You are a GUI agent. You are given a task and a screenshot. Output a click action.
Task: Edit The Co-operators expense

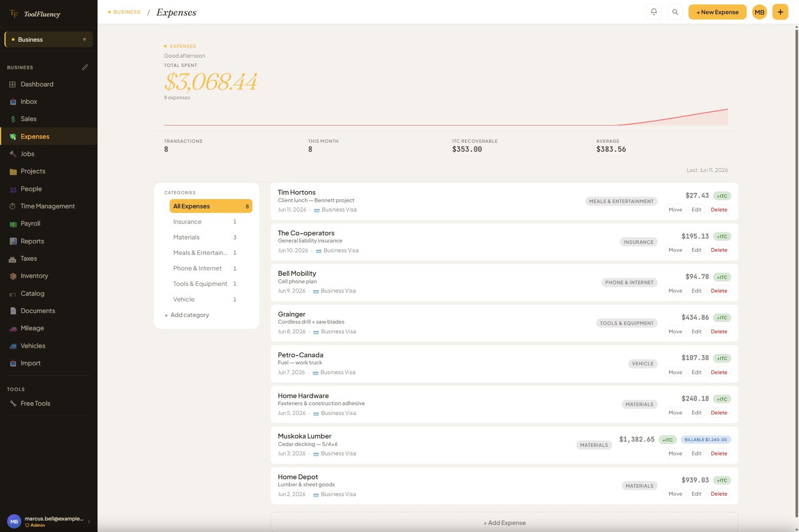697,250
